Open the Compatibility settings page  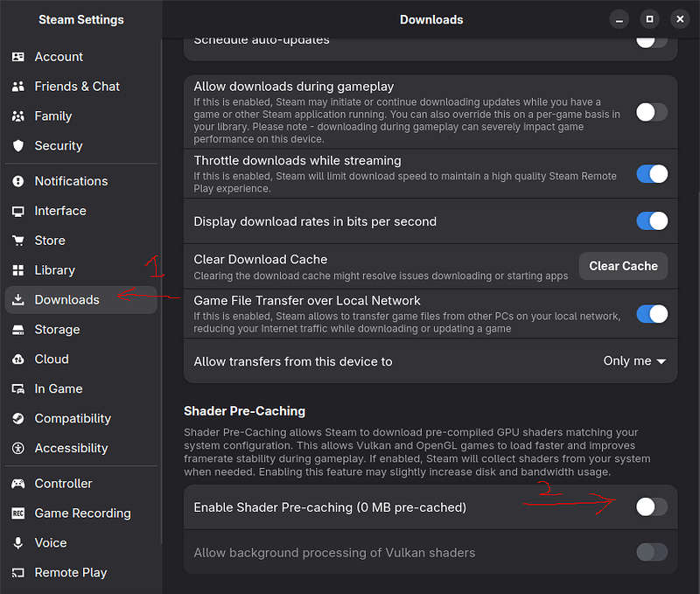pos(73,419)
